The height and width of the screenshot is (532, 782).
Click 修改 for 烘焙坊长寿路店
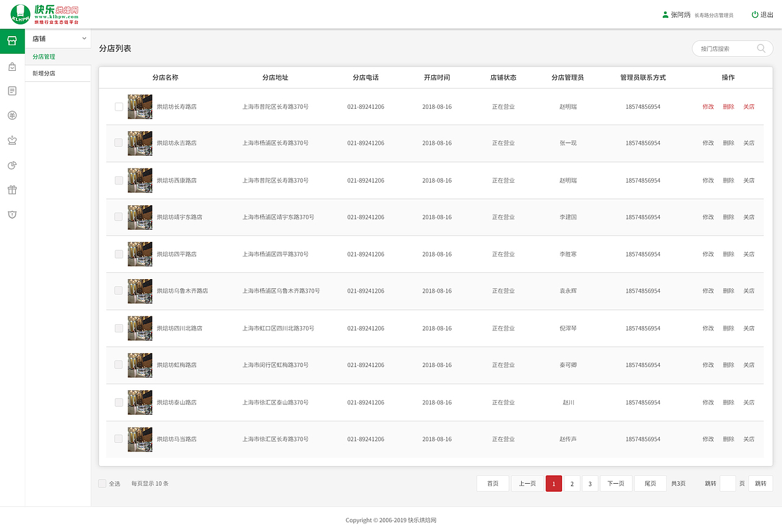pyautogui.click(x=708, y=106)
